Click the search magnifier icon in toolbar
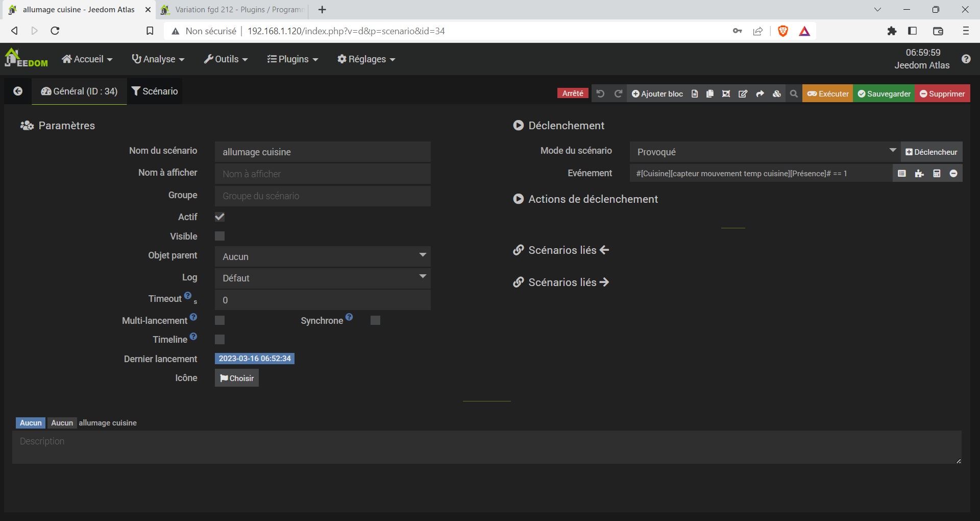The image size is (980, 521). (793, 94)
